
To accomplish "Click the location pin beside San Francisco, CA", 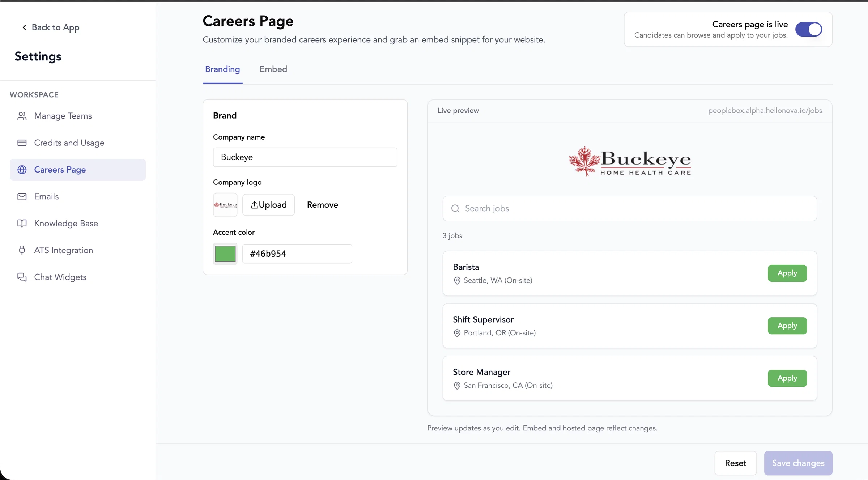I will [x=457, y=386].
